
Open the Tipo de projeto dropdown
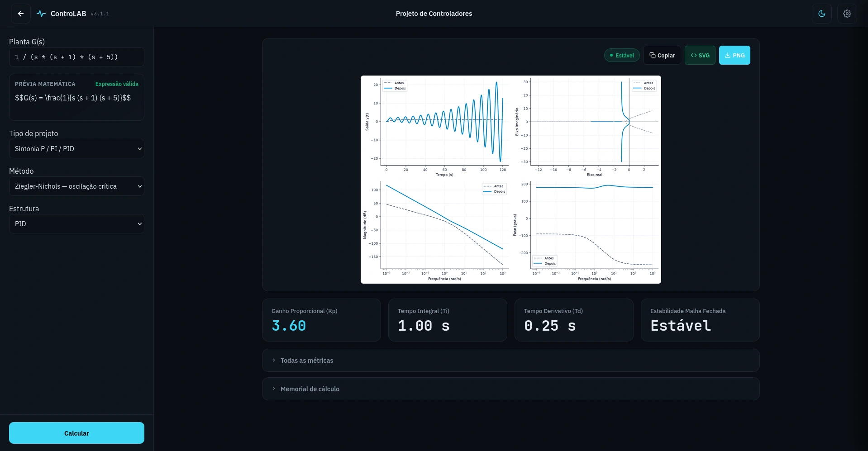[76, 149]
